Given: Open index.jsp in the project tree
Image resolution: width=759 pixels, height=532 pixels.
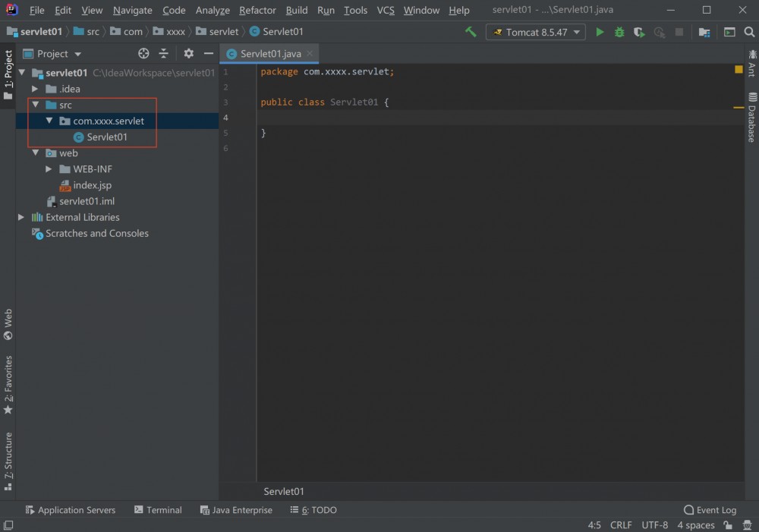Looking at the screenshot, I should (92, 185).
